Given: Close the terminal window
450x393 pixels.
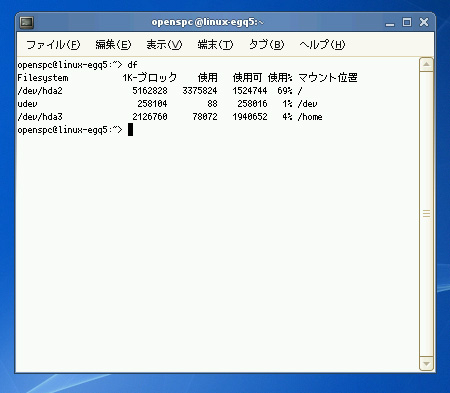Looking at the screenshot, I should (424, 22).
